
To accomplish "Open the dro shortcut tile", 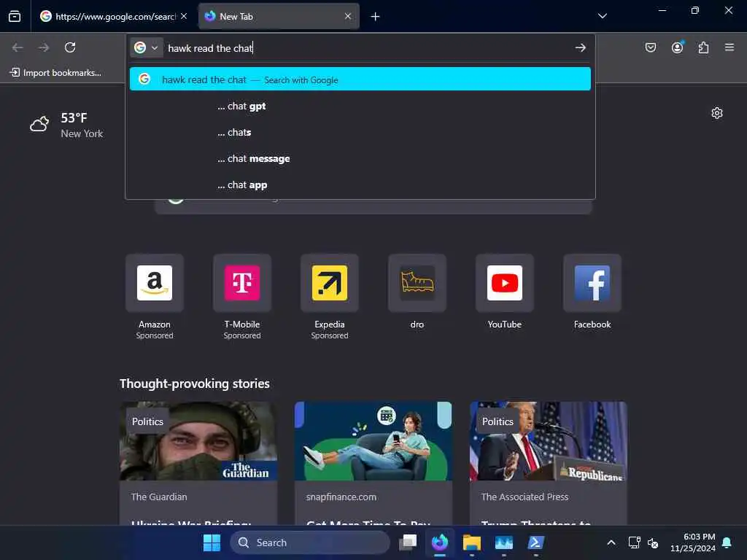I will point(417,292).
